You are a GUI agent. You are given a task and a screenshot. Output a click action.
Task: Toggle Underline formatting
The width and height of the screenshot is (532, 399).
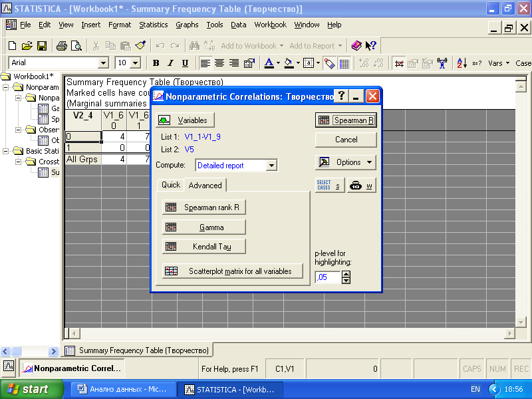click(185, 63)
